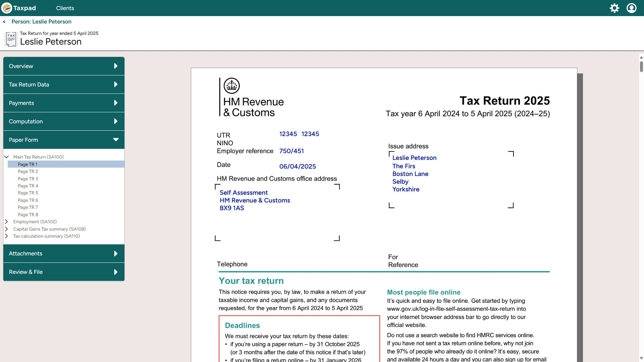Go to Person: Leslie Peterson link
Screen dimensions: 644x362
41,21
